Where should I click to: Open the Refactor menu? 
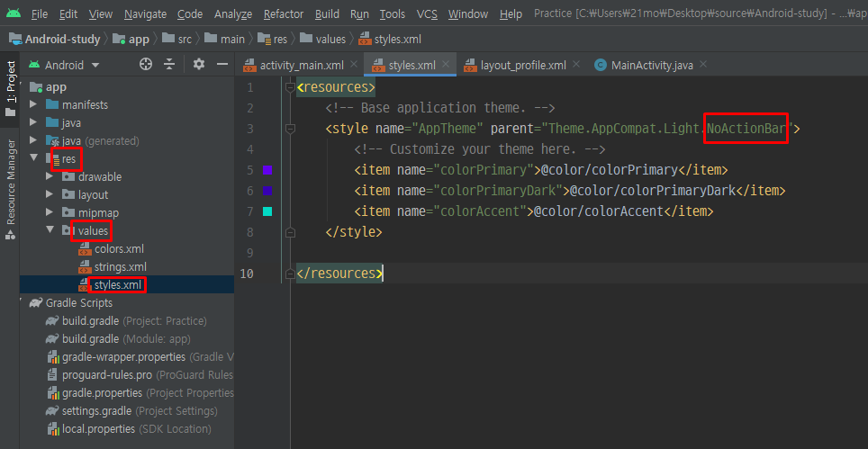pyautogui.click(x=284, y=14)
